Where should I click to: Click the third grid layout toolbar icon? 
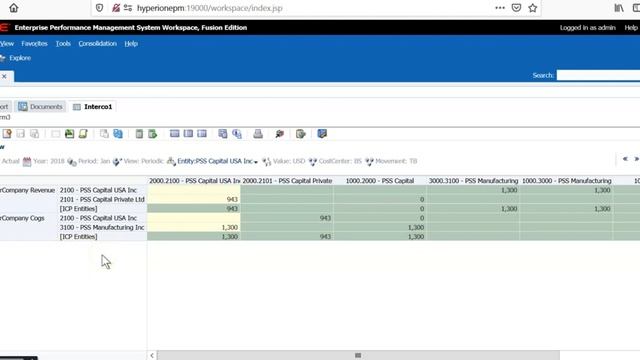(x=202, y=133)
